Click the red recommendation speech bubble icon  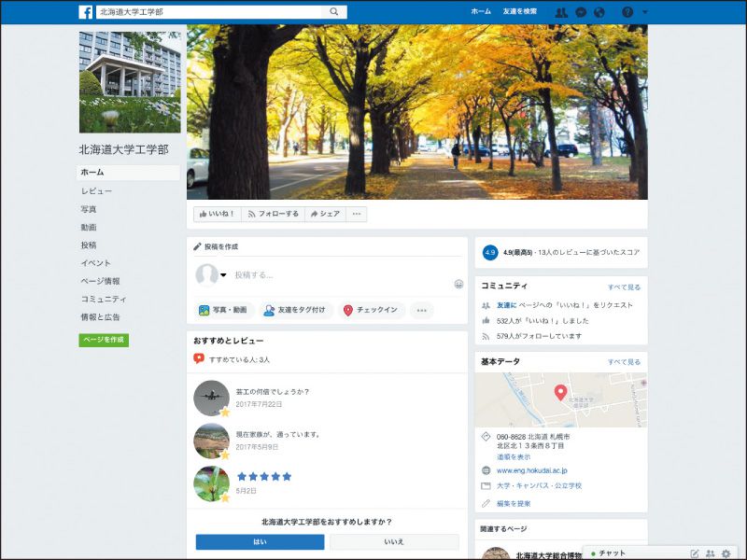click(x=199, y=358)
